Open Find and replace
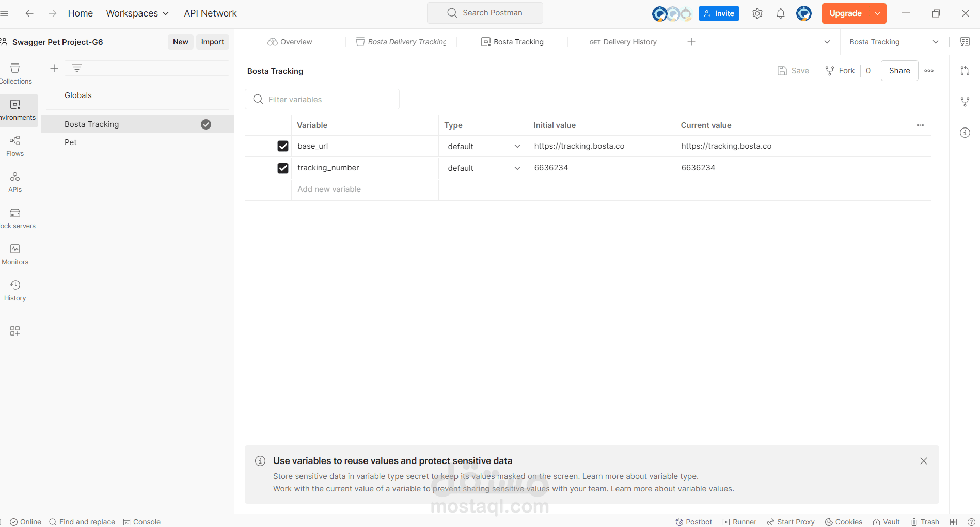The width and height of the screenshot is (980, 527). point(82,522)
